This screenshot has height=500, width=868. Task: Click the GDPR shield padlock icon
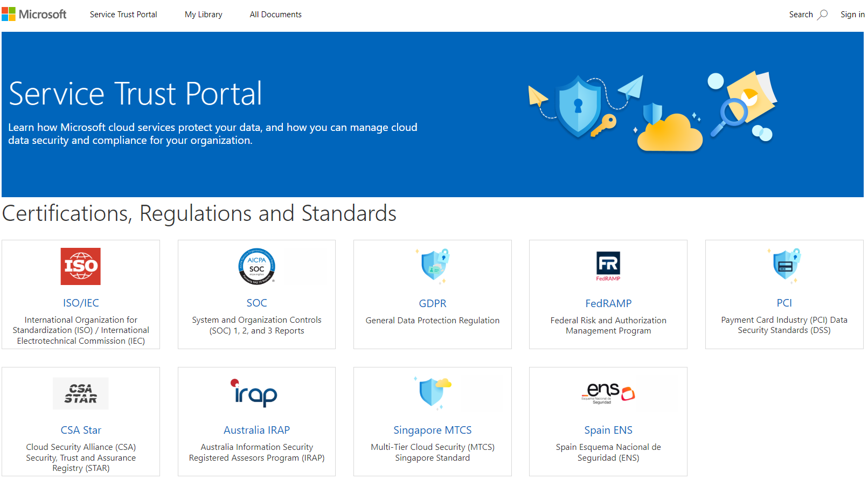click(433, 266)
